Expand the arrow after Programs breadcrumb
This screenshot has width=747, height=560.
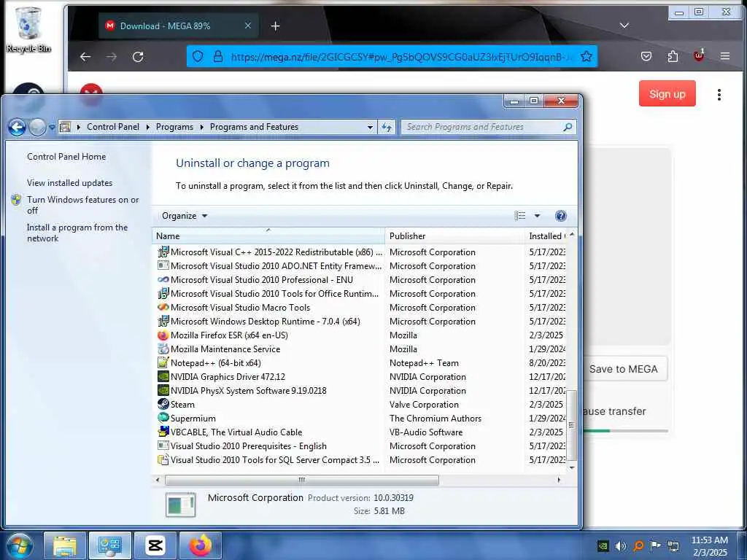tap(201, 127)
